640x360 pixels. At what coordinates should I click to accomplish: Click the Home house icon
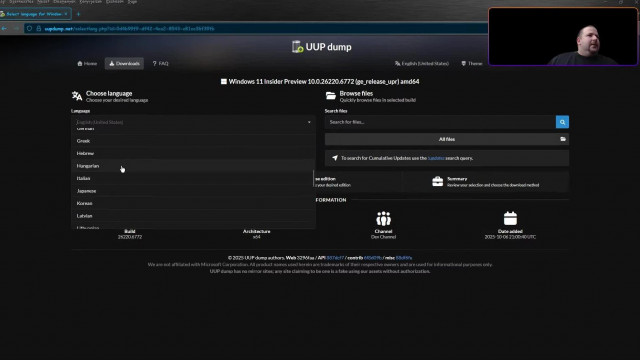tap(80, 63)
